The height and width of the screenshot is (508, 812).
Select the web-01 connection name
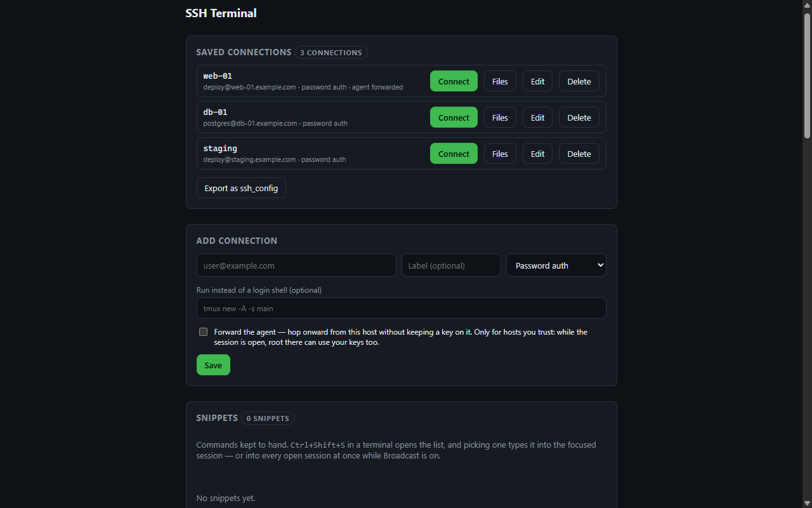[x=218, y=76]
